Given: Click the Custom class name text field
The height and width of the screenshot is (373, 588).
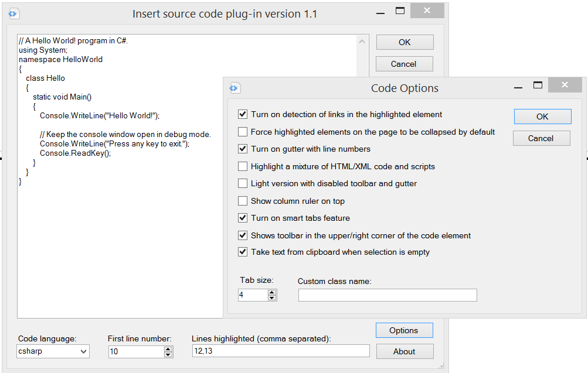Looking at the screenshot, I should (387, 295).
